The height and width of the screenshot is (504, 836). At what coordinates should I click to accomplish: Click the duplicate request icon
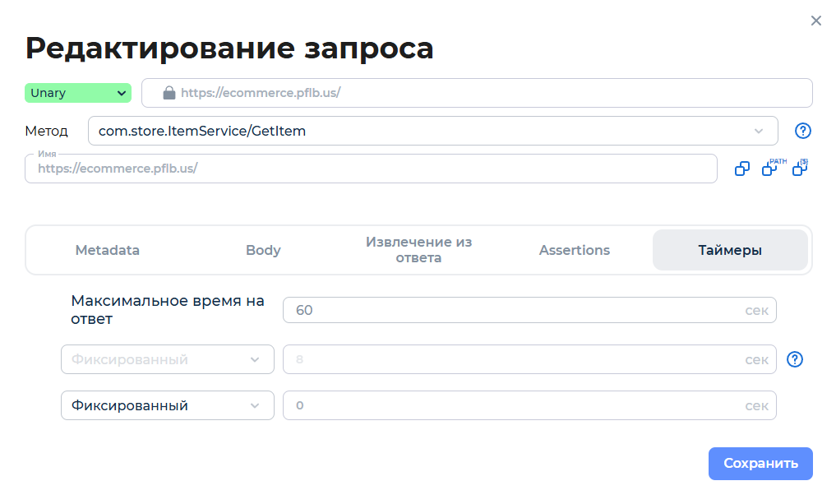742,168
